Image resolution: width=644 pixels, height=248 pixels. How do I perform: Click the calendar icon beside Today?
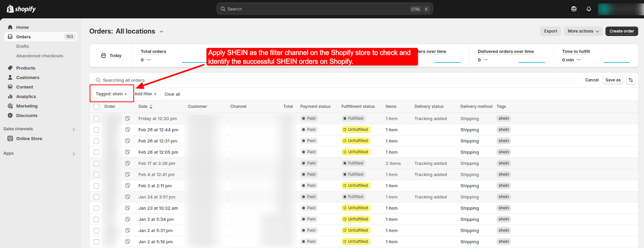click(103, 56)
